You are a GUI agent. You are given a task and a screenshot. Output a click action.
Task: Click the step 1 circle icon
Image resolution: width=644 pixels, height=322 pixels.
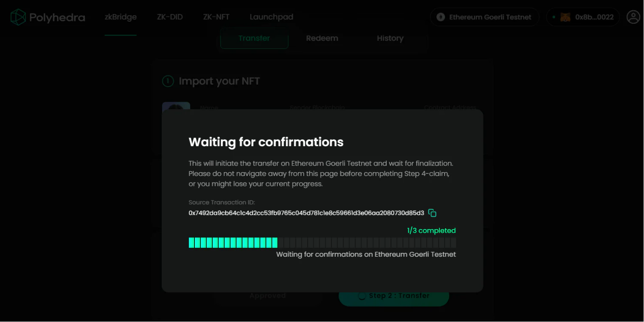coord(168,81)
